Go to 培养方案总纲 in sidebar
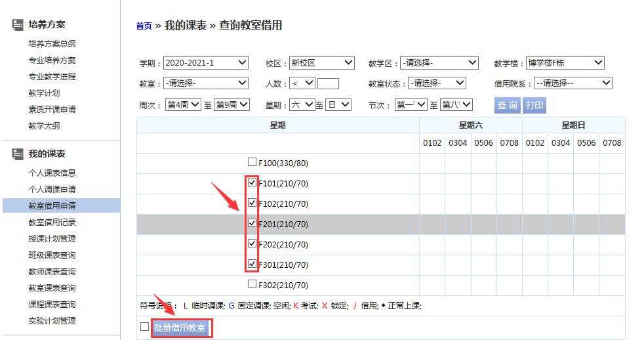 click(52, 44)
